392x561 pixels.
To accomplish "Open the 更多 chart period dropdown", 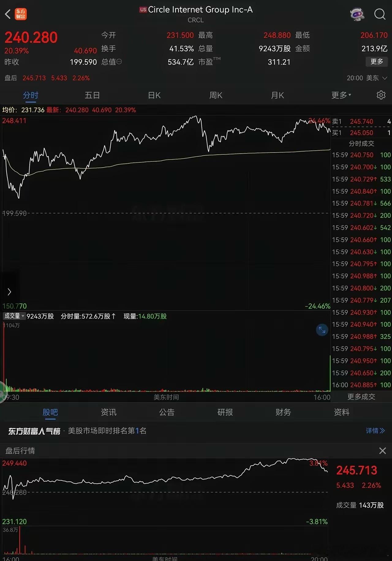I will click(341, 95).
